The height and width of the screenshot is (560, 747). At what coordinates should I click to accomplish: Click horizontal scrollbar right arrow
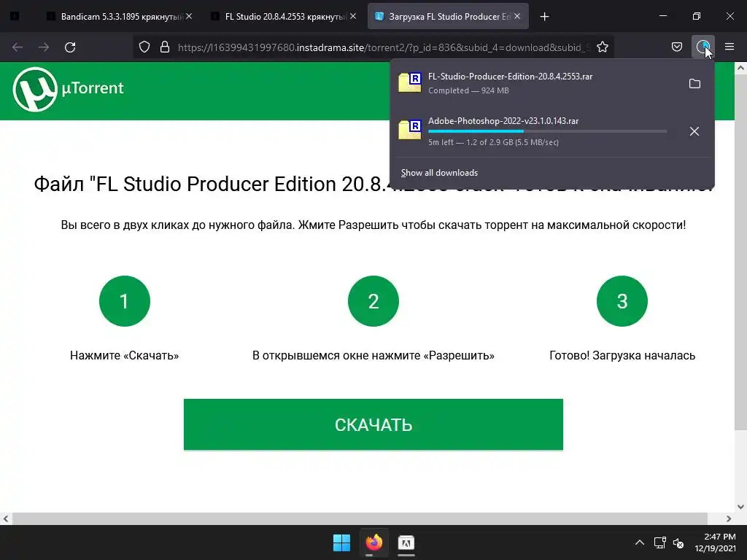point(729,518)
